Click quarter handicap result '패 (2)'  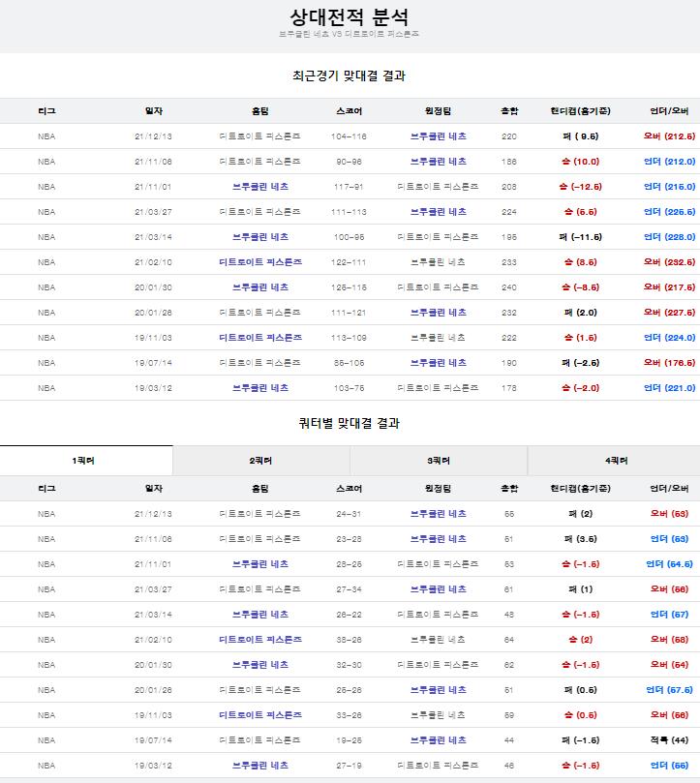click(x=580, y=514)
